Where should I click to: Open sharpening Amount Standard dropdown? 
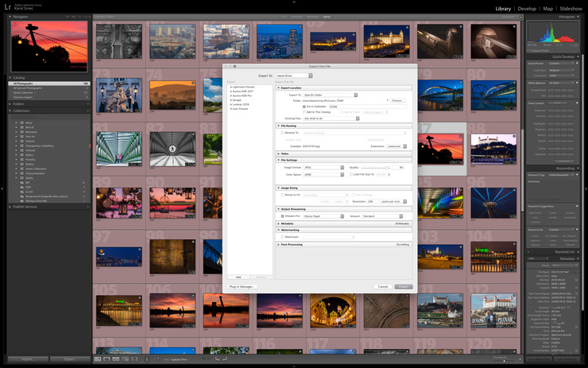coord(382,216)
